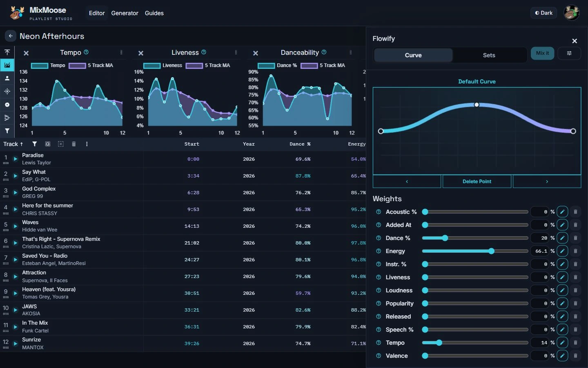Sort by the Year column header
588x368 pixels.
(x=249, y=144)
